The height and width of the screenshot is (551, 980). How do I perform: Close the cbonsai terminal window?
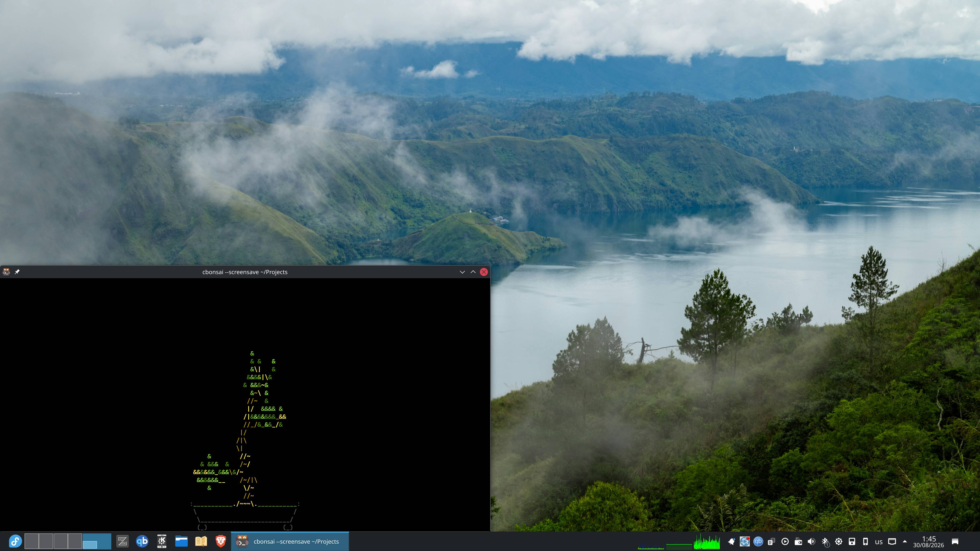484,272
